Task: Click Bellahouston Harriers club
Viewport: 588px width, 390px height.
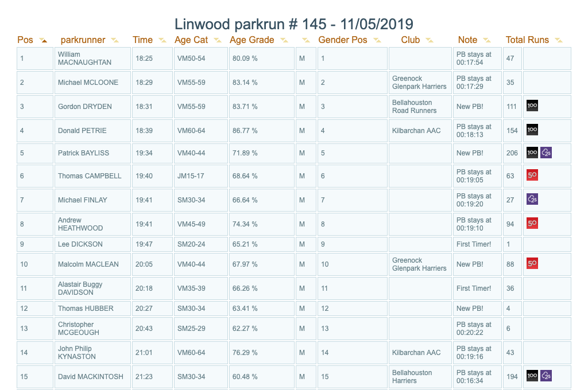Action: point(412,376)
